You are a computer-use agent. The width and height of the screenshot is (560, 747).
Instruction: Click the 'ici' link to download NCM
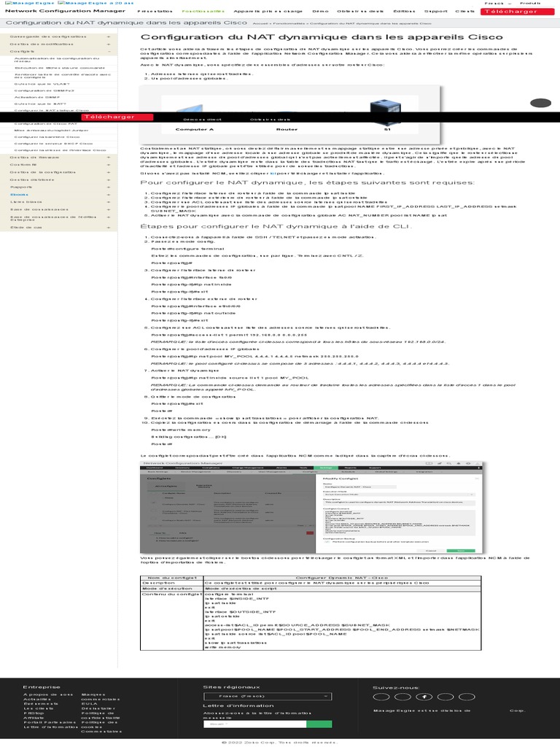[273, 174]
